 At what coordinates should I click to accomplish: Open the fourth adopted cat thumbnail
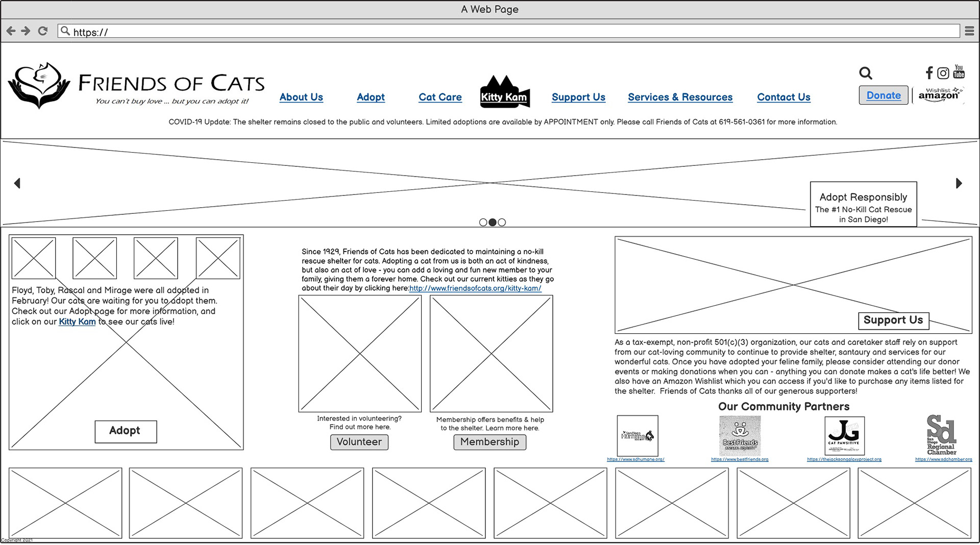coord(218,258)
